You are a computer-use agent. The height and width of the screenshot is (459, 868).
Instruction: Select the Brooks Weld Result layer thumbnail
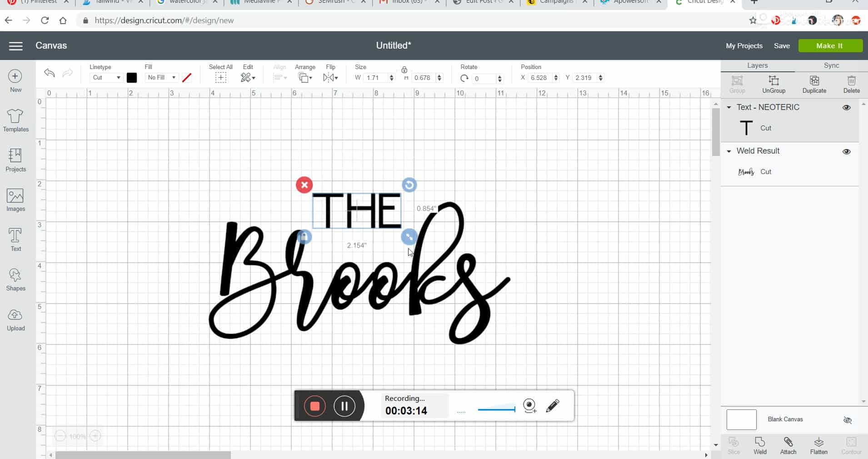coord(746,172)
